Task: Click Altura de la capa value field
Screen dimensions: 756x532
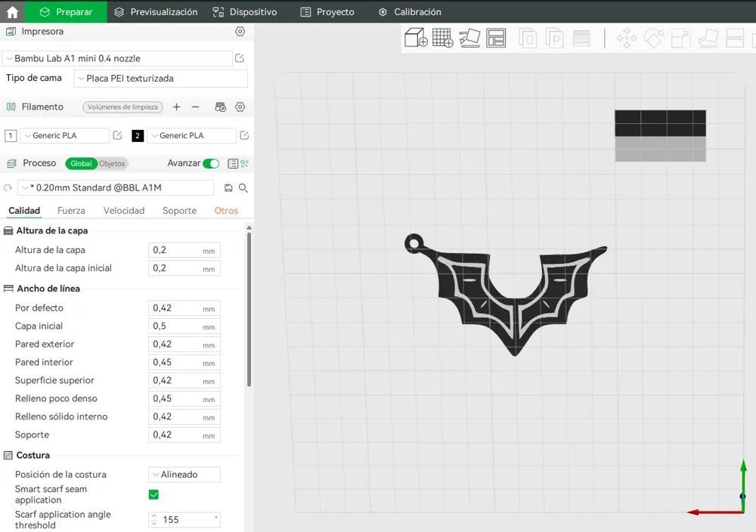Action: click(184, 250)
